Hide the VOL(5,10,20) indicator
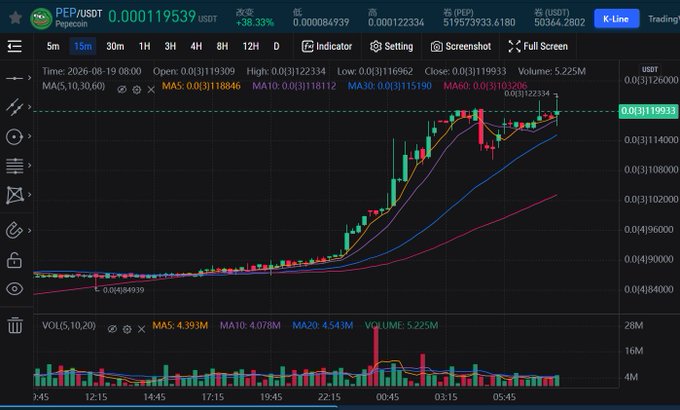Image resolution: width=680 pixels, height=410 pixels. coord(112,329)
